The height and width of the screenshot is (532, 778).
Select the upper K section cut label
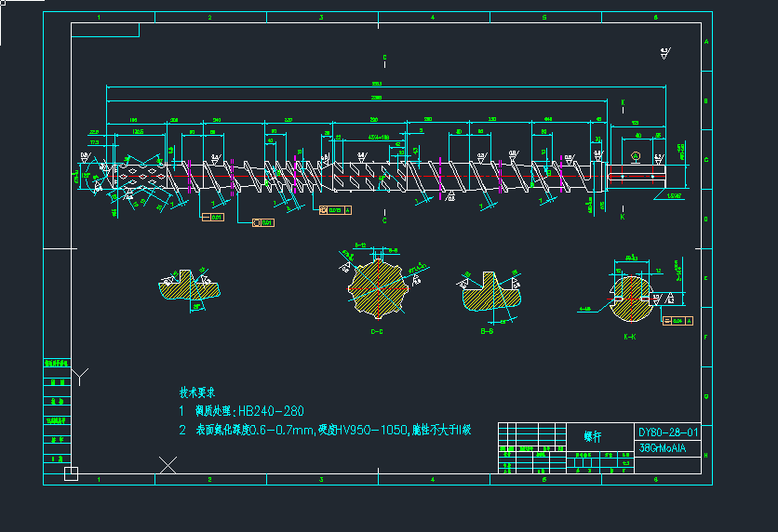pyautogui.click(x=623, y=102)
